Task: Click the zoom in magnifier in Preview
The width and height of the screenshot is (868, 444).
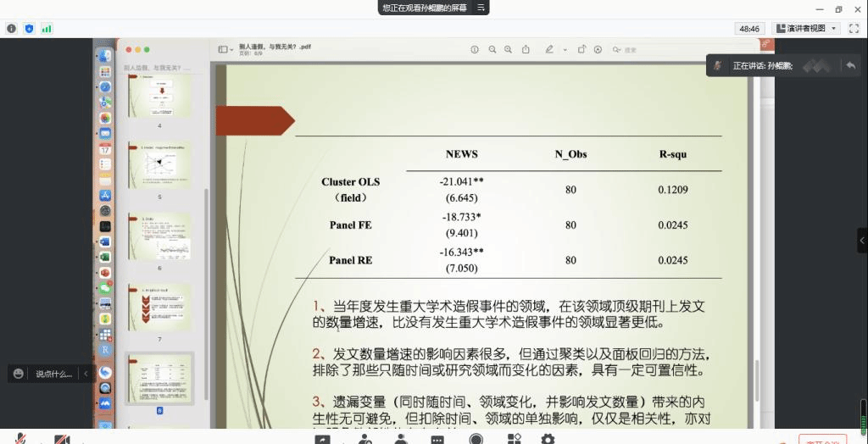Action: [x=509, y=50]
